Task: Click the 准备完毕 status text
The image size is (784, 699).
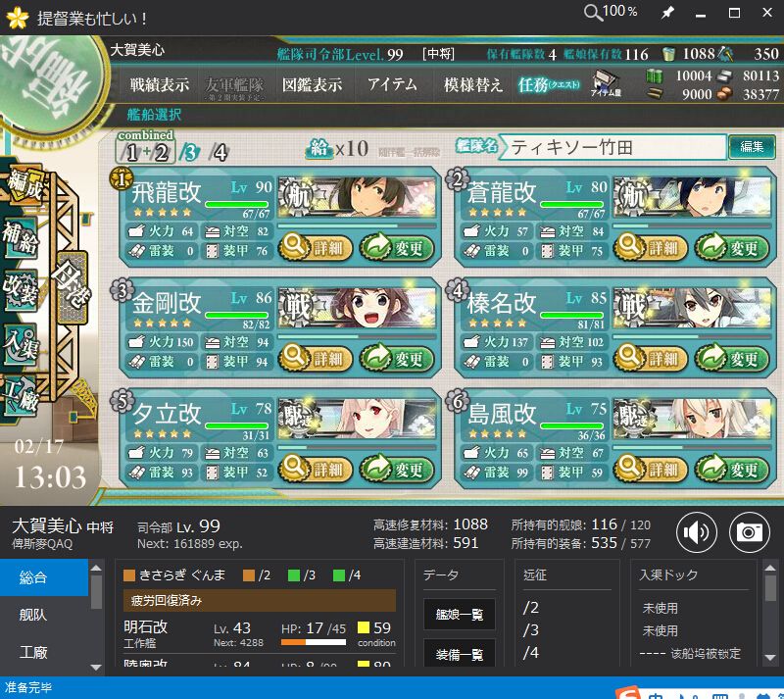Action: (x=28, y=687)
